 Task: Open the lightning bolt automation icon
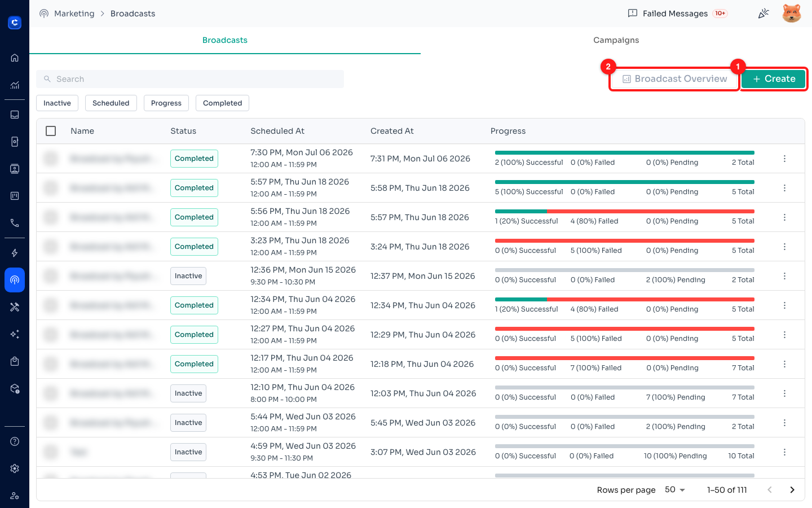pyautogui.click(x=15, y=253)
